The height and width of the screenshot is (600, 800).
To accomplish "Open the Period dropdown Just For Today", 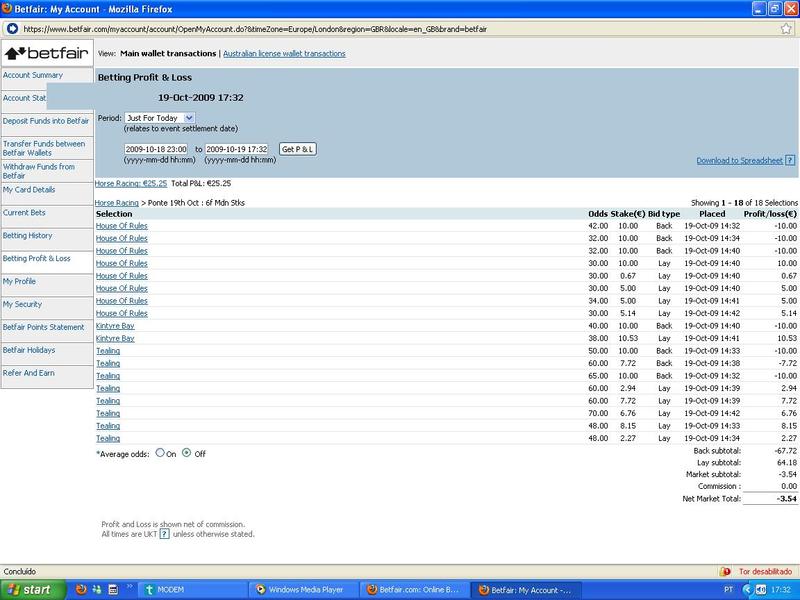I will coord(160,118).
